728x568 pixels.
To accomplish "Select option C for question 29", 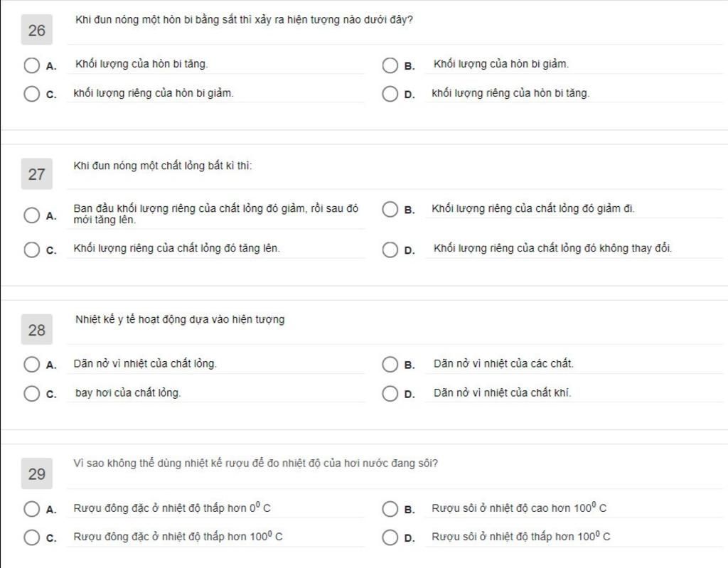I will coord(31,537).
